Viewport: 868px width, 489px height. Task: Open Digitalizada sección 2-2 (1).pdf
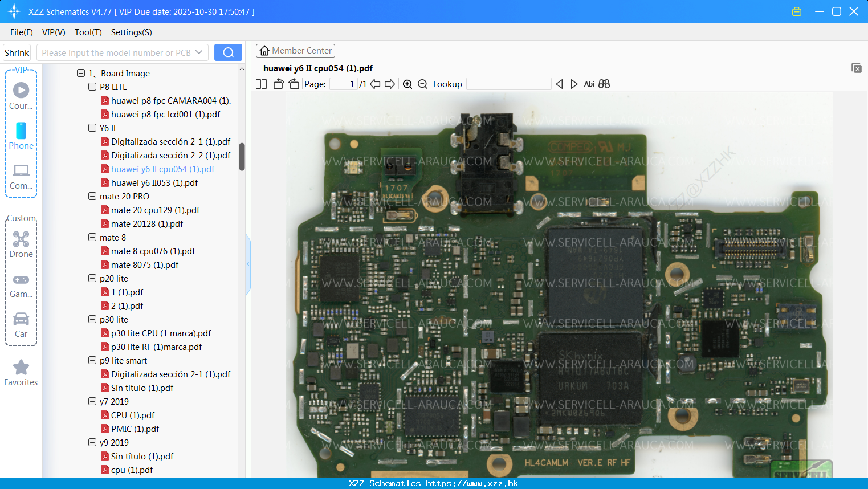tap(171, 155)
